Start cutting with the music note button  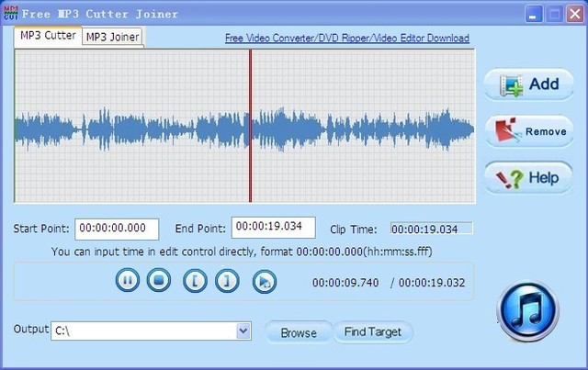tap(528, 311)
